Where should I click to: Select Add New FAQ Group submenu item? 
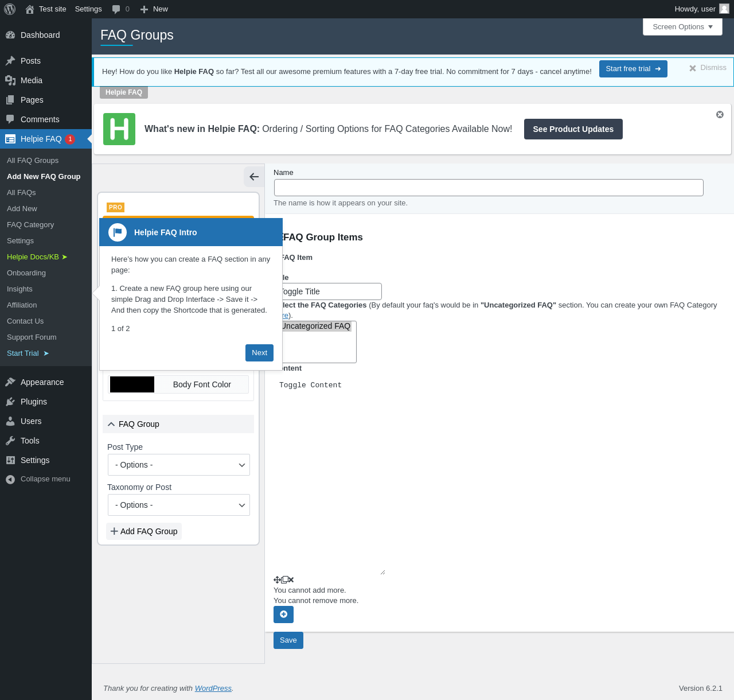44,177
